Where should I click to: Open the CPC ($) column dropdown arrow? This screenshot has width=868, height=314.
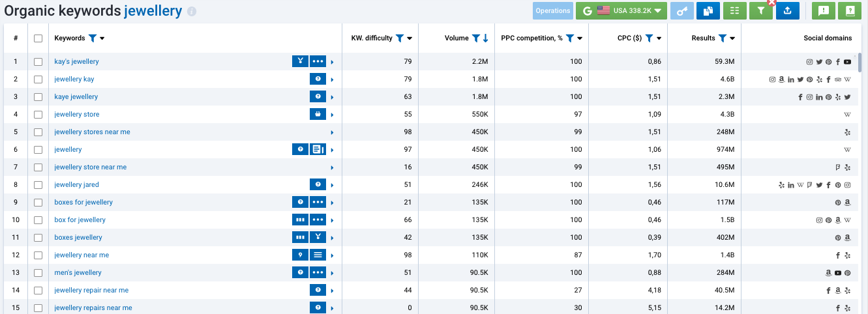point(659,38)
